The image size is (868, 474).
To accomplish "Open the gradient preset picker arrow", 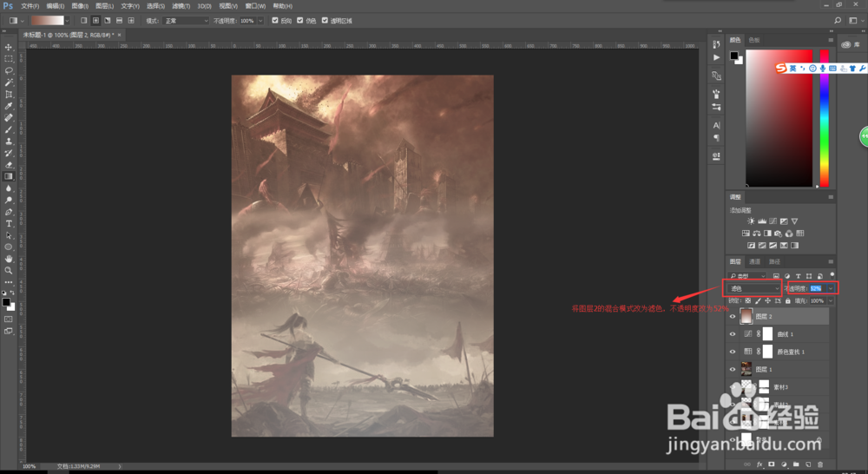I will point(67,21).
